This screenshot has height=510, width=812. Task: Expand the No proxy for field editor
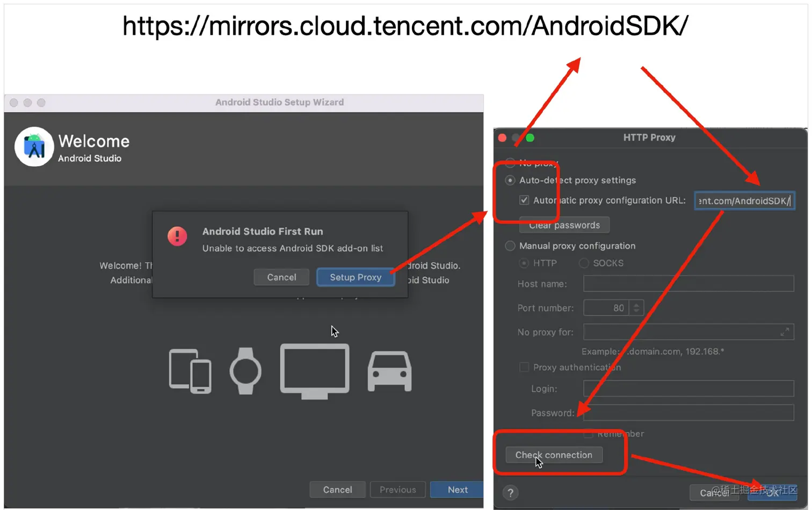(x=785, y=332)
